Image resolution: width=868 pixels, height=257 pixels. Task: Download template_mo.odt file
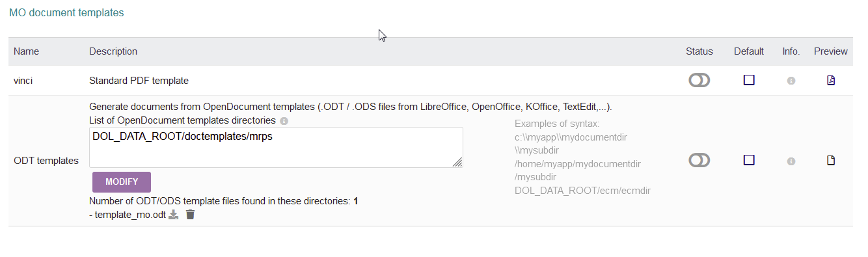[173, 215]
